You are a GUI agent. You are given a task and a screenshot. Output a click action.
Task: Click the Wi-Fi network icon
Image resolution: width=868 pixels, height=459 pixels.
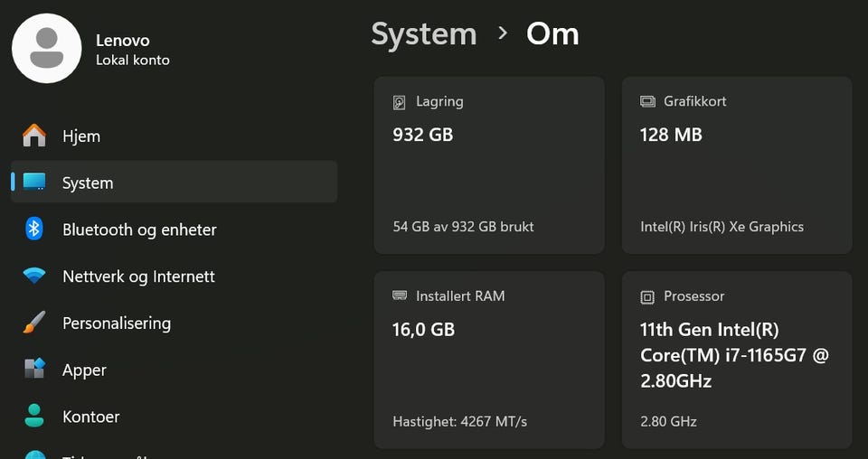(x=34, y=276)
